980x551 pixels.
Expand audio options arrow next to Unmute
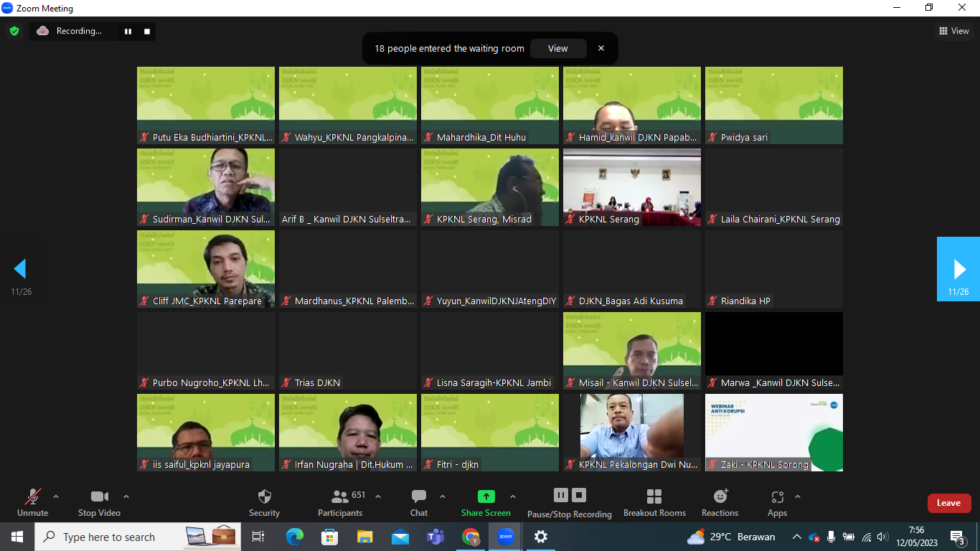(x=56, y=496)
